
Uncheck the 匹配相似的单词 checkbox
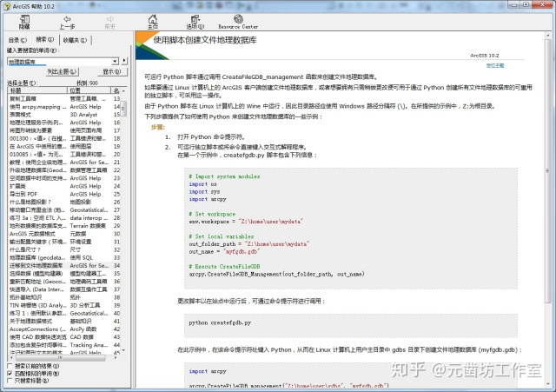click(x=10, y=373)
